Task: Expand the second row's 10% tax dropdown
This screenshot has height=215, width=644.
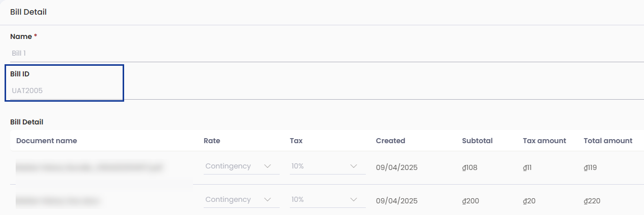Action: [328, 200]
